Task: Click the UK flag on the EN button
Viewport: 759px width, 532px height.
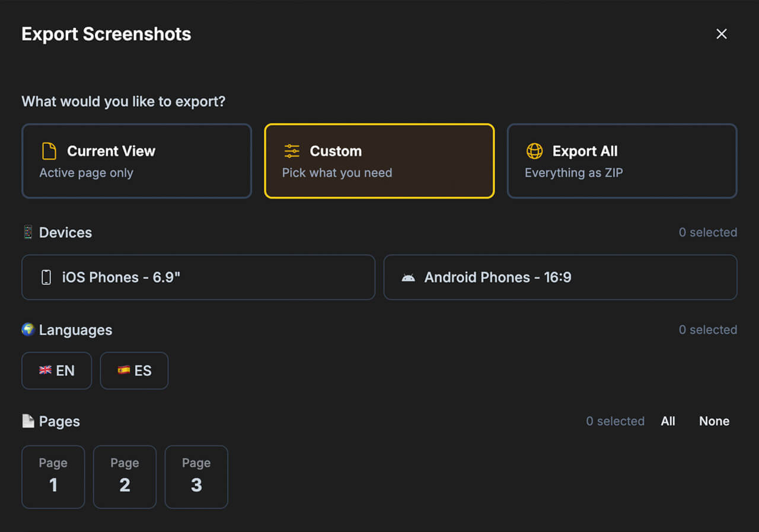Action: point(45,370)
